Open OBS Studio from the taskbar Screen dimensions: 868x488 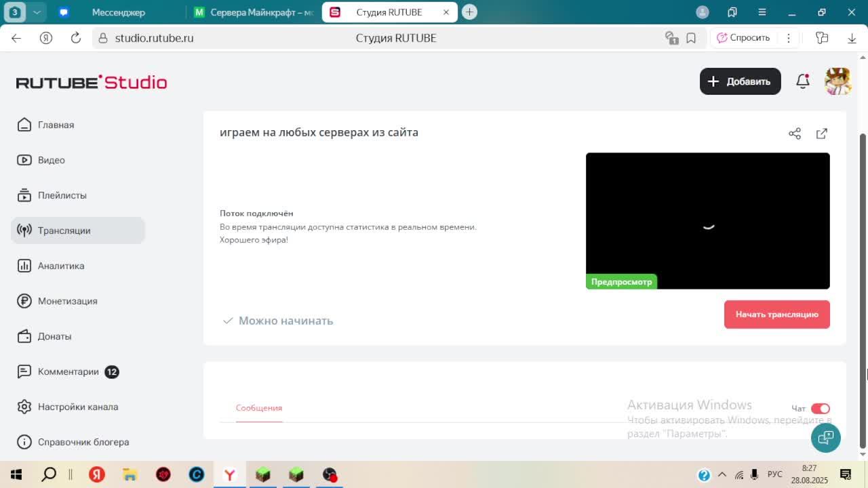click(330, 474)
